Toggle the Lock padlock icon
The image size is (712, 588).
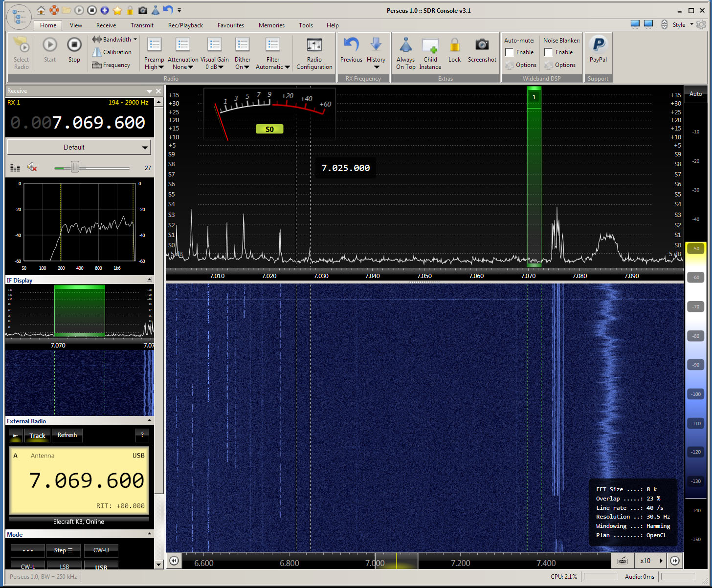click(x=454, y=45)
